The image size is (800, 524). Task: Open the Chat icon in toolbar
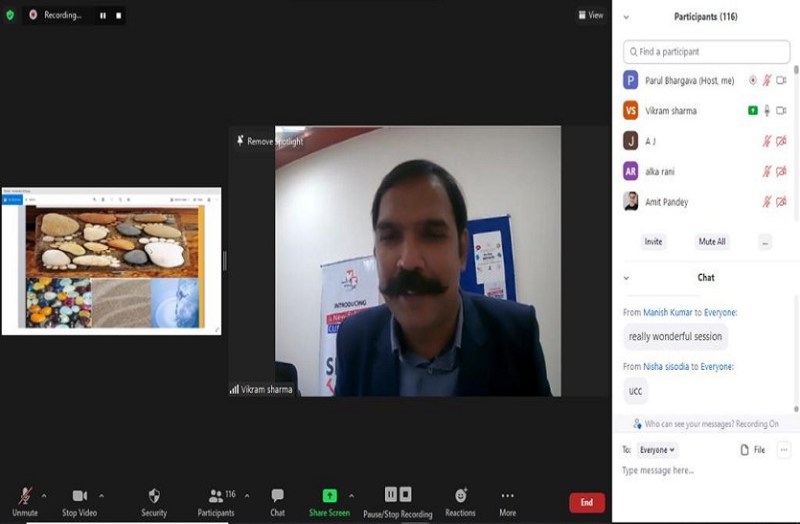pos(277,496)
